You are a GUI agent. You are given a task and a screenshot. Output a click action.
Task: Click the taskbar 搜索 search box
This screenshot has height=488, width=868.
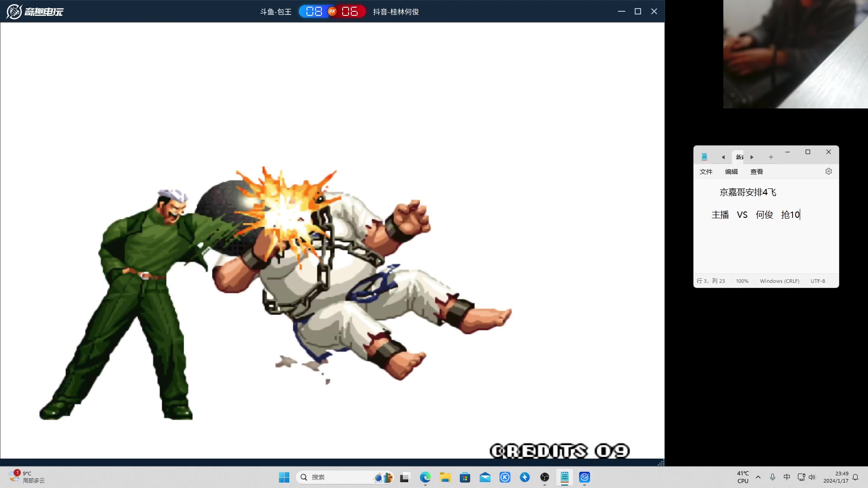coord(344,477)
